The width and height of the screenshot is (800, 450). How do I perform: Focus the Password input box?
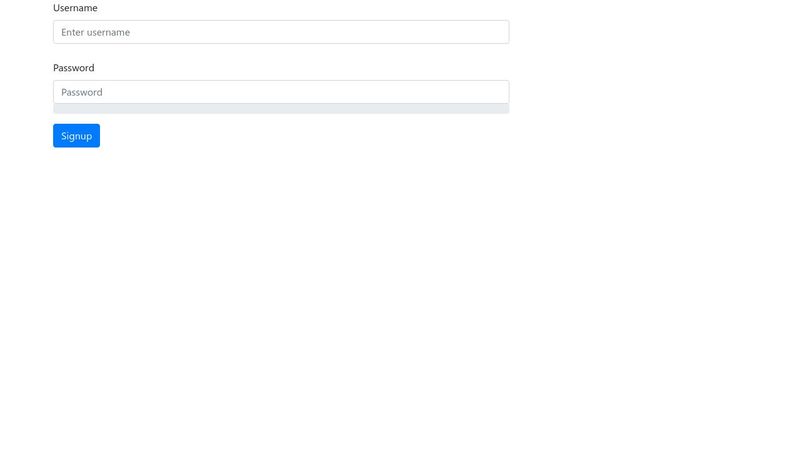pos(281,92)
